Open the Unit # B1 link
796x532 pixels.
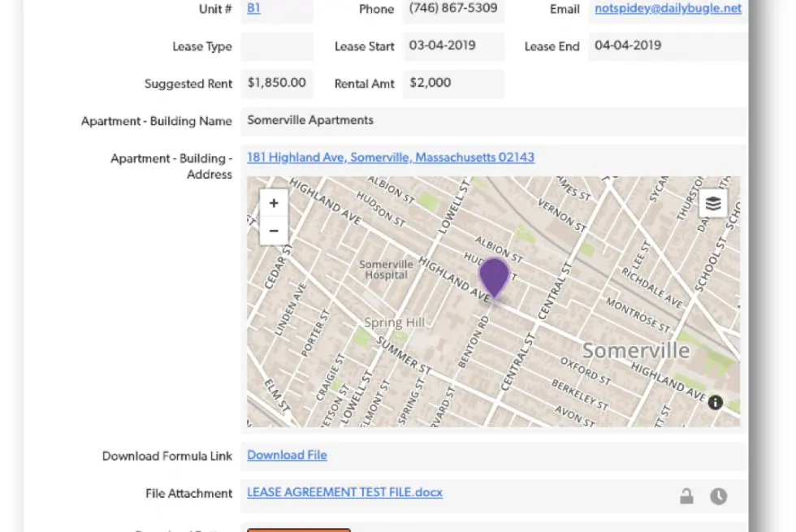(253, 8)
